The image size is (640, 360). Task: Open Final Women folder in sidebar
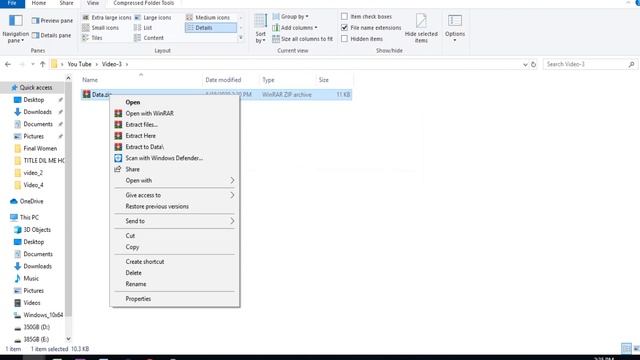click(x=36, y=149)
